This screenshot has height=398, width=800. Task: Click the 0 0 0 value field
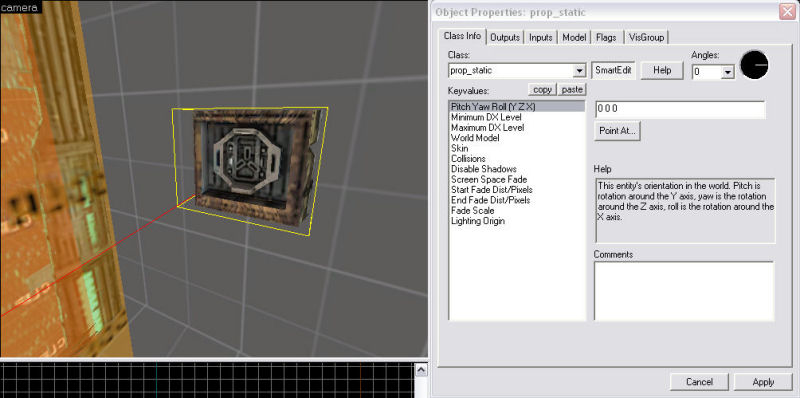(x=680, y=109)
